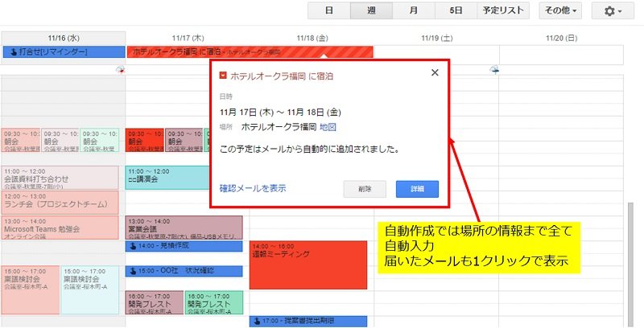This screenshot has height=328, width=644.
Task: Click the 11/18 (金) day header
Action: (x=312, y=38)
